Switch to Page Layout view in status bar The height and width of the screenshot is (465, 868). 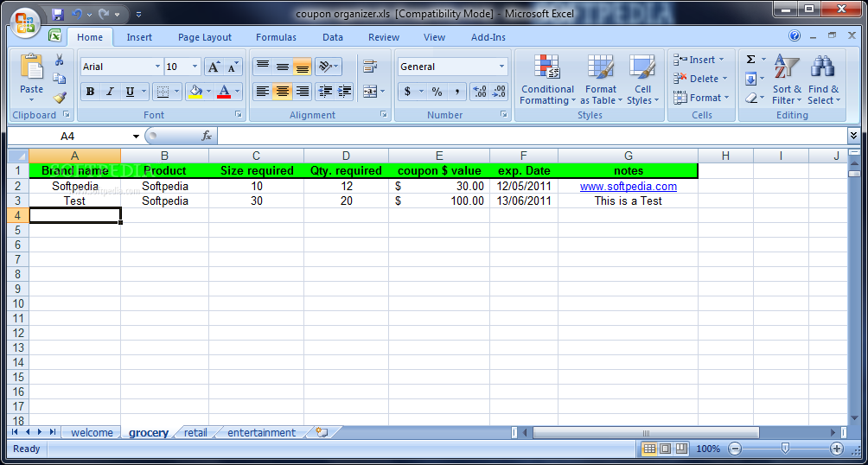point(666,449)
